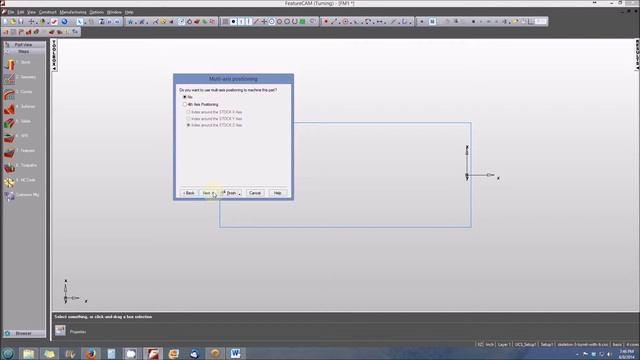Click the Help button in wizard dialog
Screen dimensions: 640x360
click(x=278, y=193)
